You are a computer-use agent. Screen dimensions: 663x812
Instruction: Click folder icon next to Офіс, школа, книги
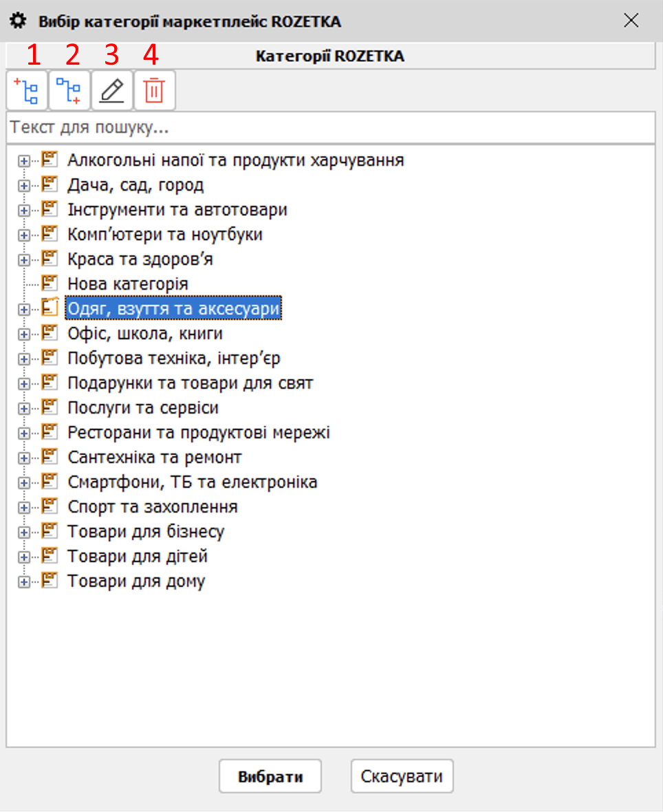coord(50,333)
